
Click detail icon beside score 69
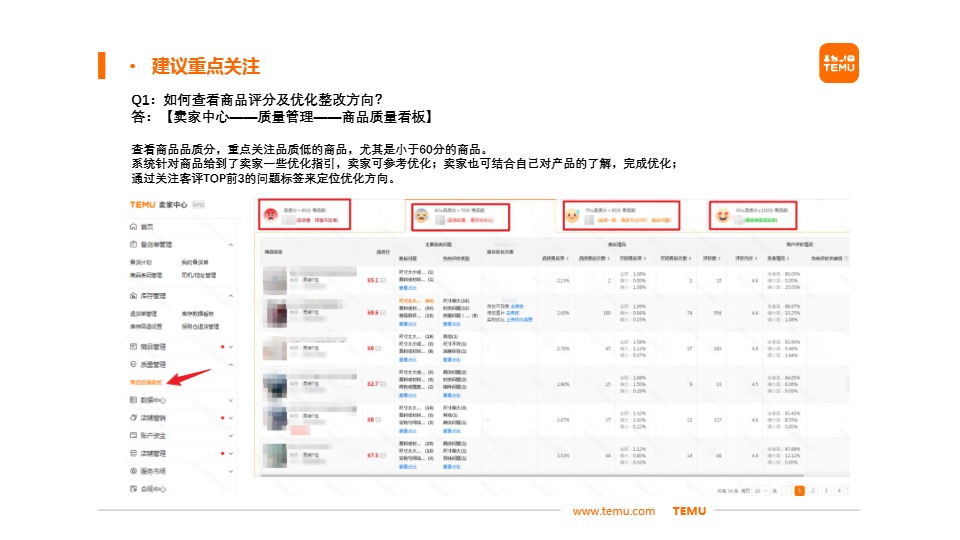[x=378, y=348]
